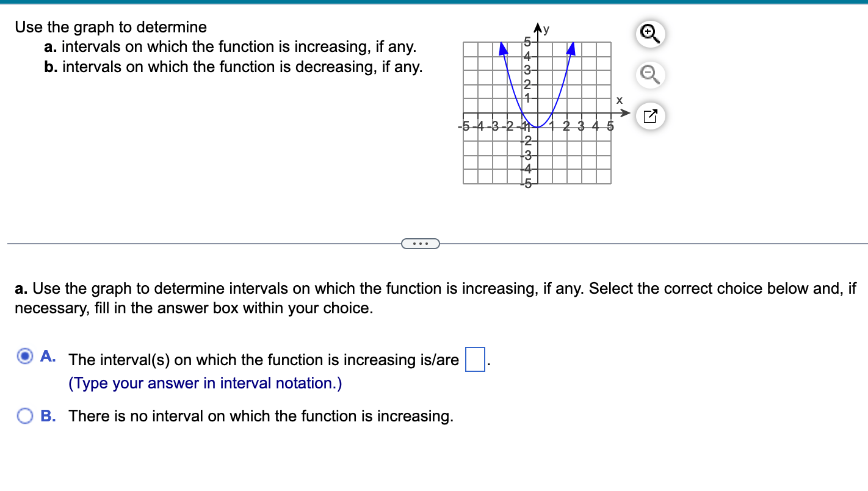Viewport: 868px width, 491px height.
Task: Click the left upward arrow of the parabola
Action: pyautogui.click(x=503, y=48)
